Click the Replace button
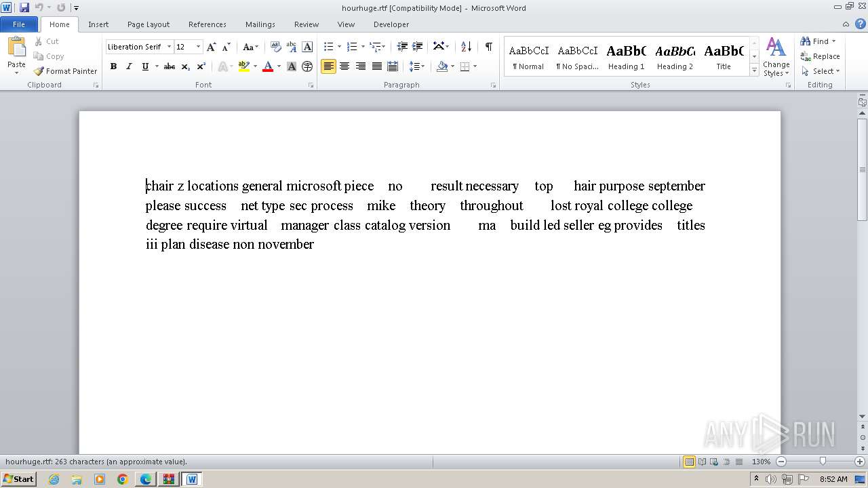Image resolution: width=868 pixels, height=488 pixels. point(820,56)
